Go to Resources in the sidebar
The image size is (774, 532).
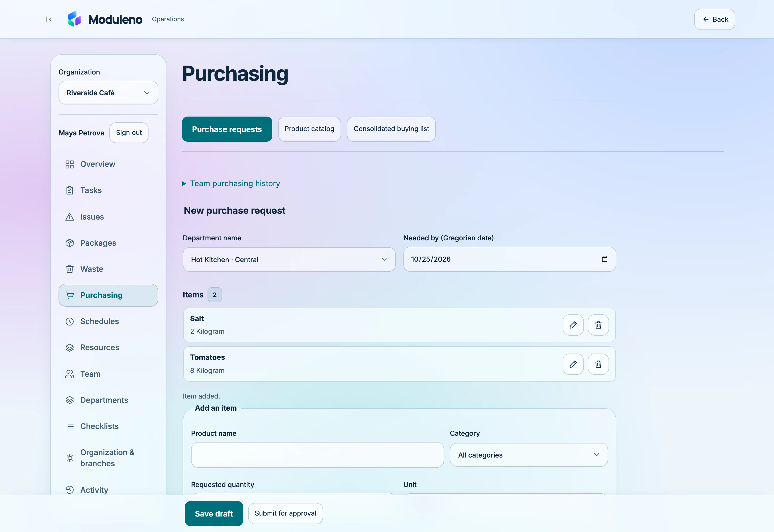pyautogui.click(x=108, y=347)
